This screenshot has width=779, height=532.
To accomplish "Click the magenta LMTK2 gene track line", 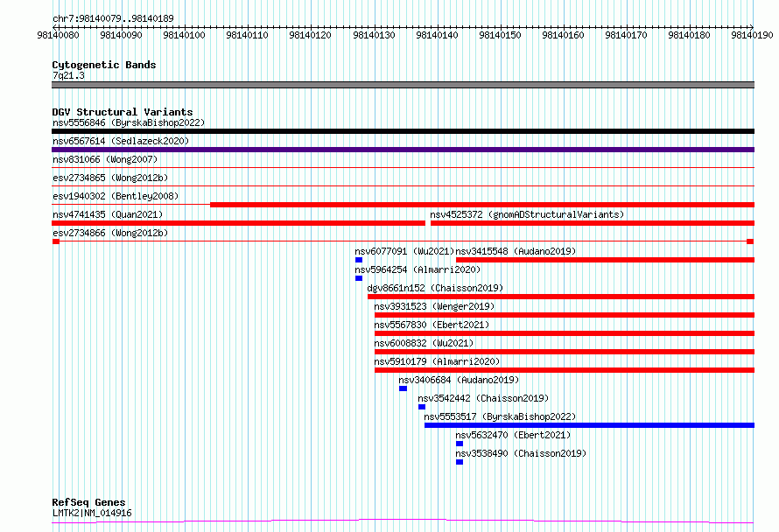I will tap(403, 521).
